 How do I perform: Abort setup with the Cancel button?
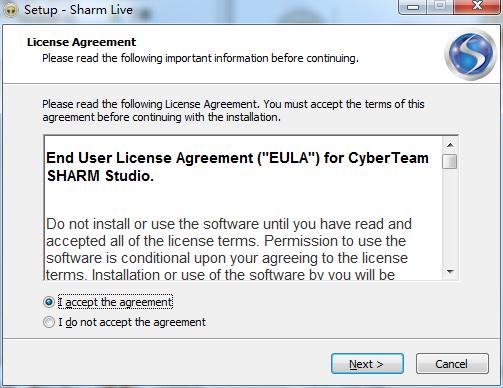pyautogui.click(x=452, y=364)
